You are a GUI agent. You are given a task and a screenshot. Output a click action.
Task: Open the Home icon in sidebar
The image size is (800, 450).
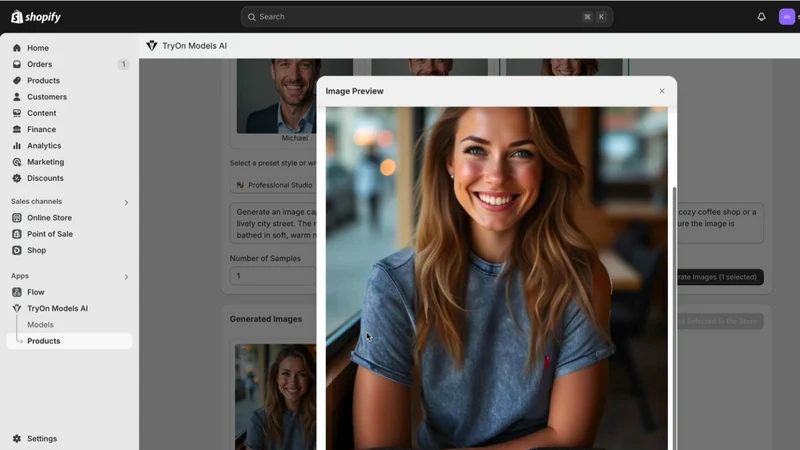[17, 48]
